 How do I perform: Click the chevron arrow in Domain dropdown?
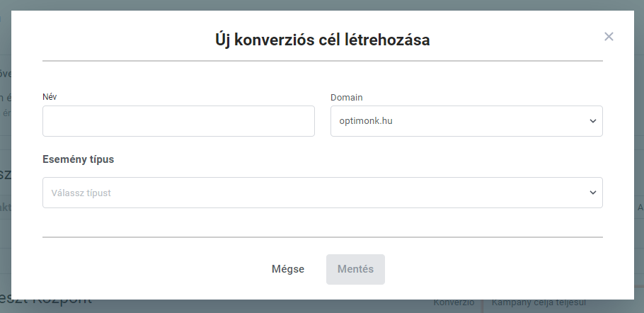(592, 121)
